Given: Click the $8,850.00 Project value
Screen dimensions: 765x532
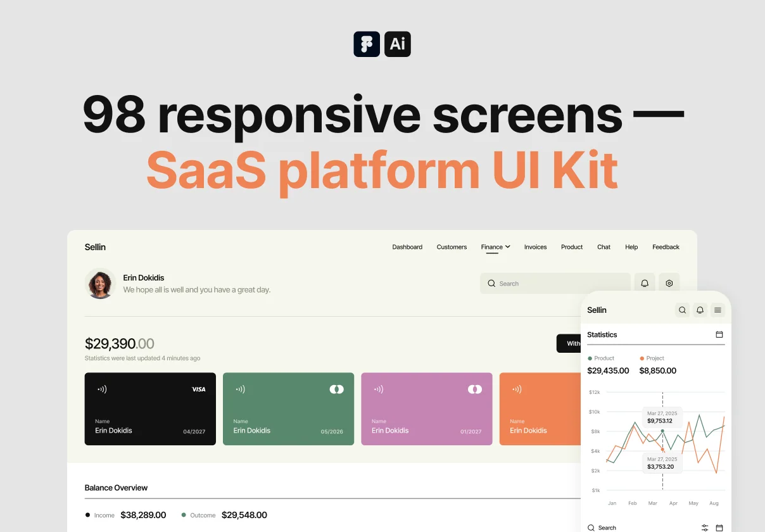Looking at the screenshot, I should (x=658, y=370).
